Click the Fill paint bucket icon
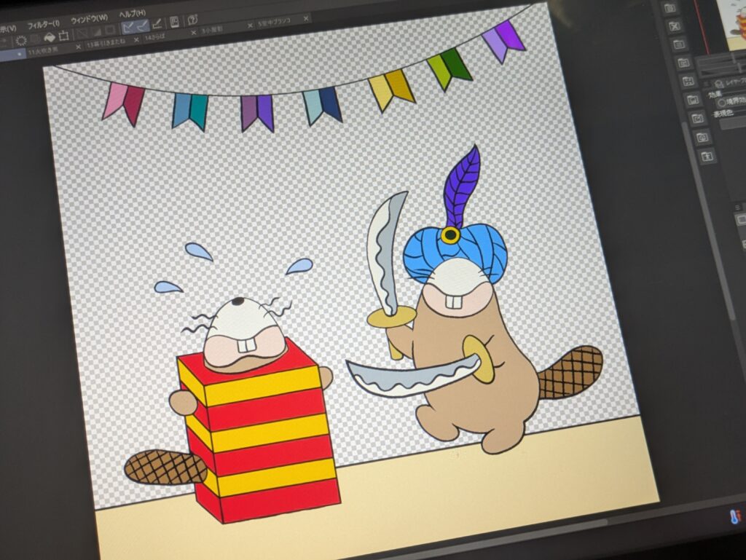The width and height of the screenshot is (746, 560). (50, 38)
